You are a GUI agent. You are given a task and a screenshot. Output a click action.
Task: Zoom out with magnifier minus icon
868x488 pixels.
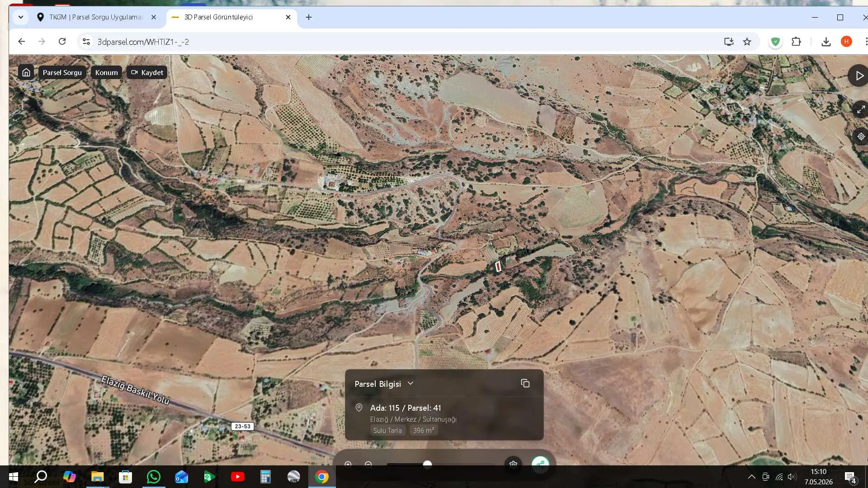coord(368,465)
